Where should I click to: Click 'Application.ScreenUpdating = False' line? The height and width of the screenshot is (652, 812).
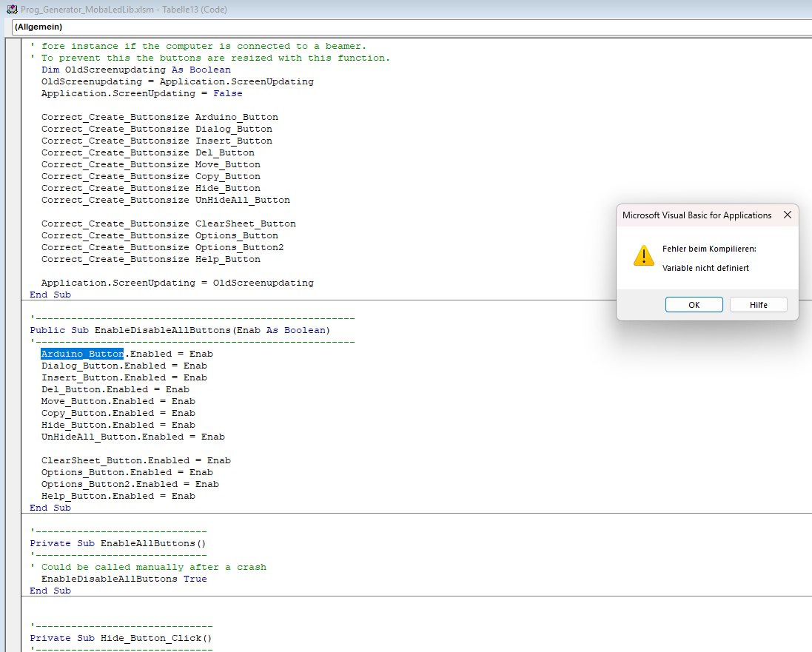141,93
